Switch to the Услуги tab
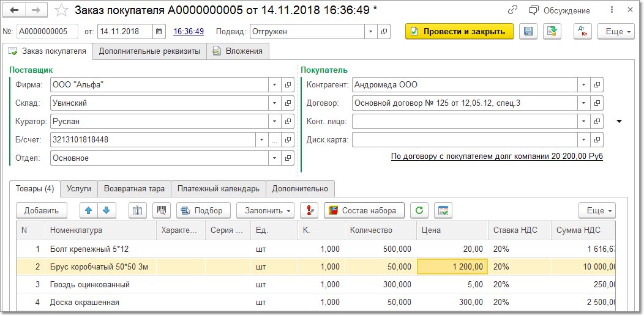 (x=79, y=189)
